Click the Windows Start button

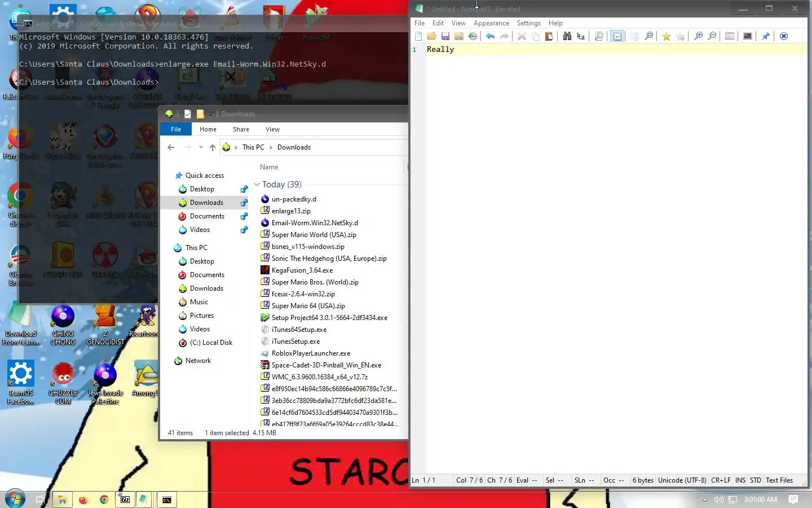pyautogui.click(x=15, y=500)
